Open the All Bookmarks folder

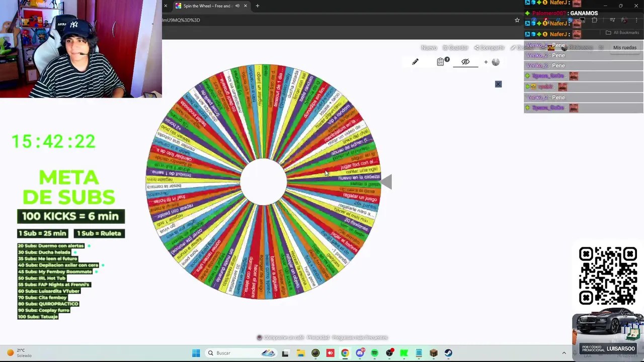click(622, 33)
